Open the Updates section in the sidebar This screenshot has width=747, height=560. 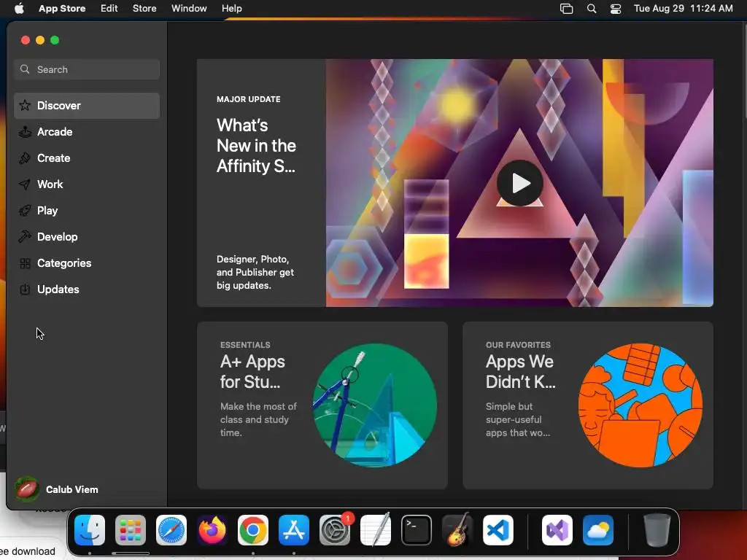coord(87,289)
